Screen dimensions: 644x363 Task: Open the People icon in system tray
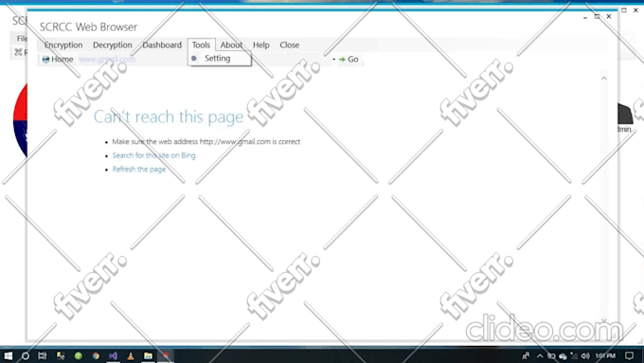(526, 356)
